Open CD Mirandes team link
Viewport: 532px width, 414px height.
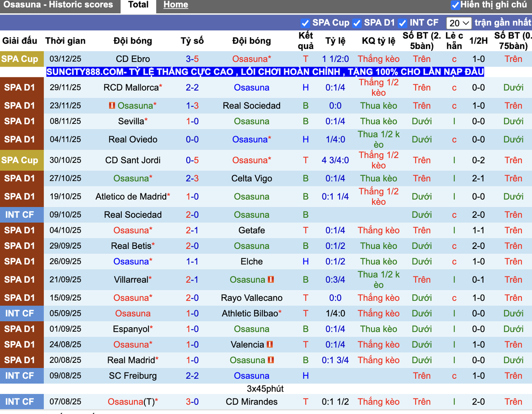pos(251,402)
